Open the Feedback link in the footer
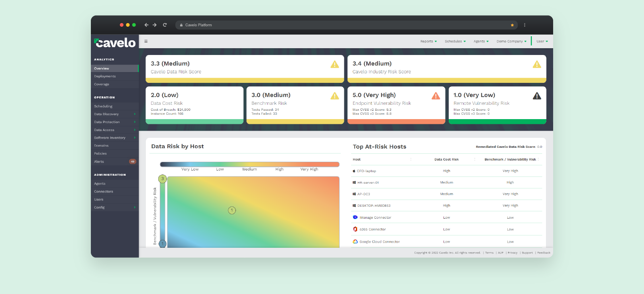This screenshot has width=644, height=294. 544,253
